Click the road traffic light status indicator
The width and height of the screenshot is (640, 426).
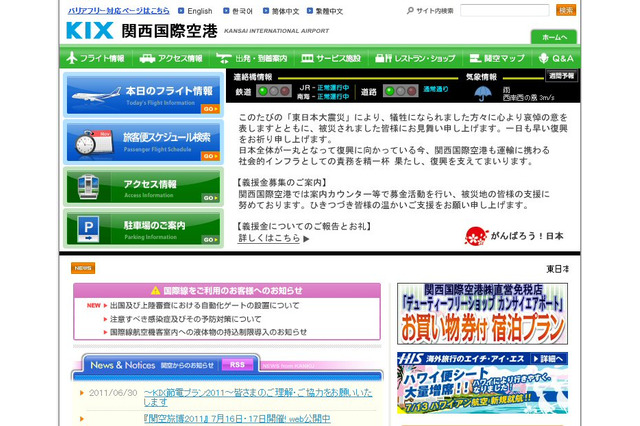click(401, 91)
